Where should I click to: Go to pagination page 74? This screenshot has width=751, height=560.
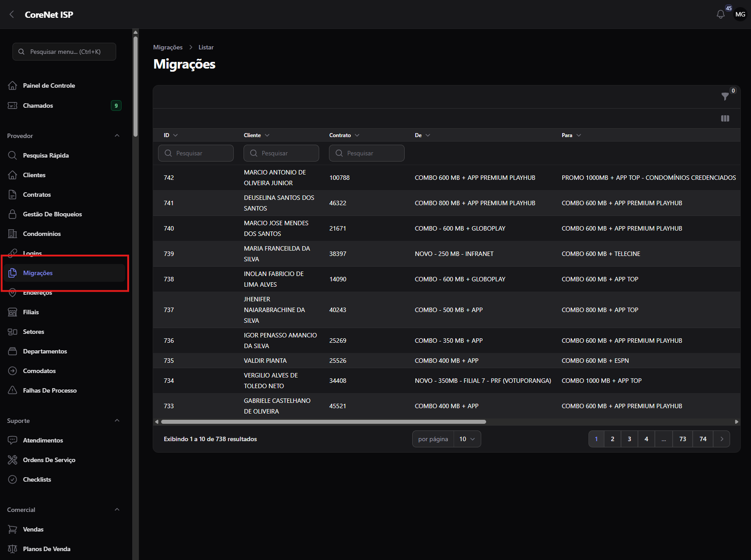(703, 439)
